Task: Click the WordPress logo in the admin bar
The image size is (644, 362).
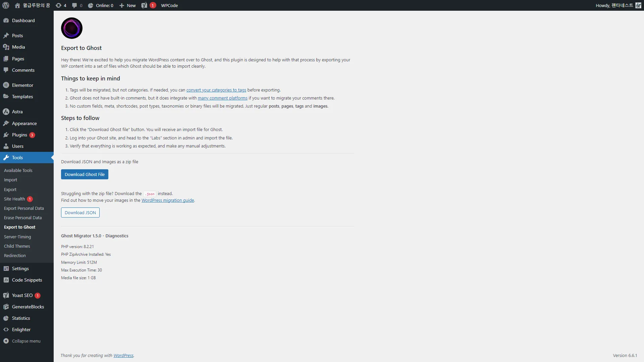Action: (5, 5)
